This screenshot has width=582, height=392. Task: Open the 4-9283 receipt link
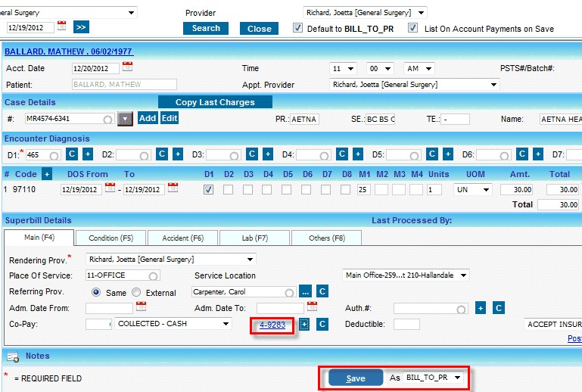click(x=272, y=325)
